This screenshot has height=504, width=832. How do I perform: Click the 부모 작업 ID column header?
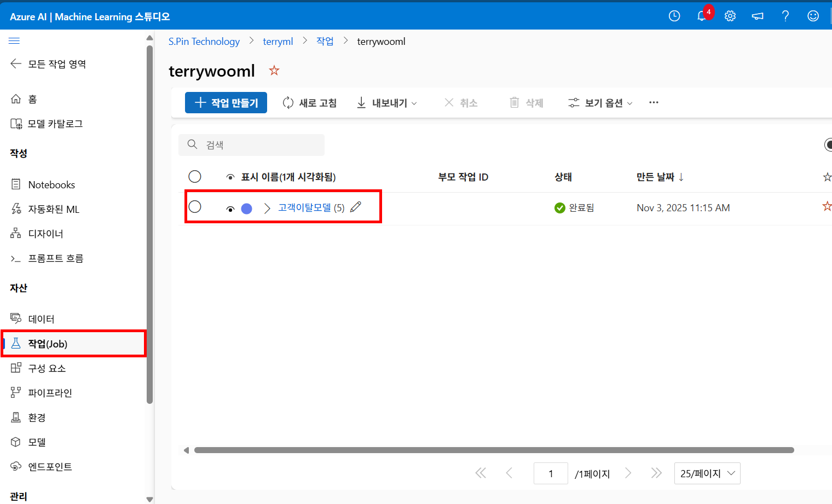(463, 177)
